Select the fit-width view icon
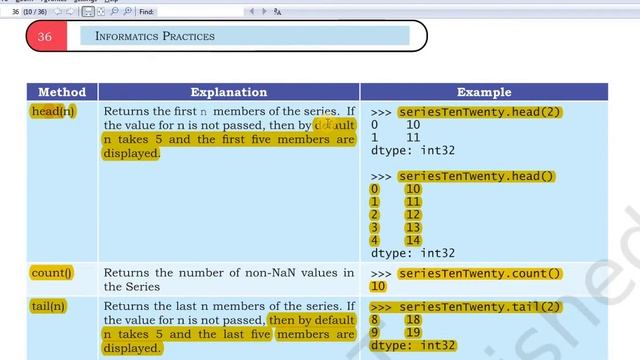This screenshot has height=360, width=640. click(x=88, y=12)
